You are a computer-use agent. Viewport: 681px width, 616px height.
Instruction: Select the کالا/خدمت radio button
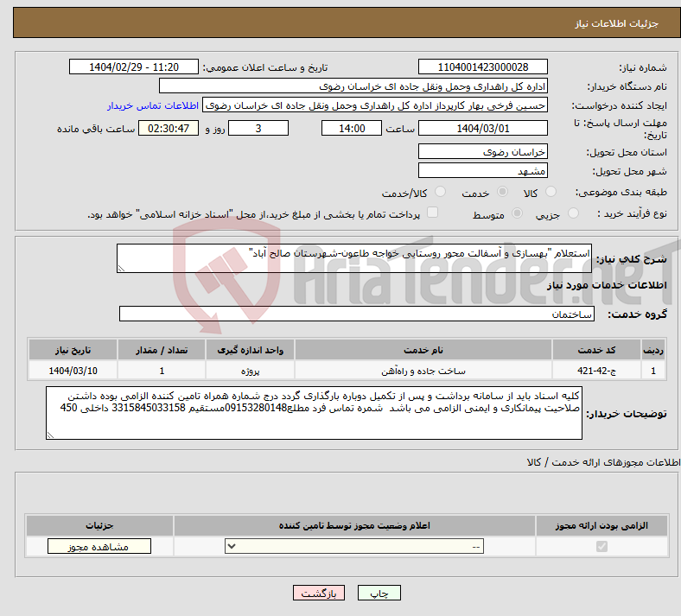pos(440,192)
